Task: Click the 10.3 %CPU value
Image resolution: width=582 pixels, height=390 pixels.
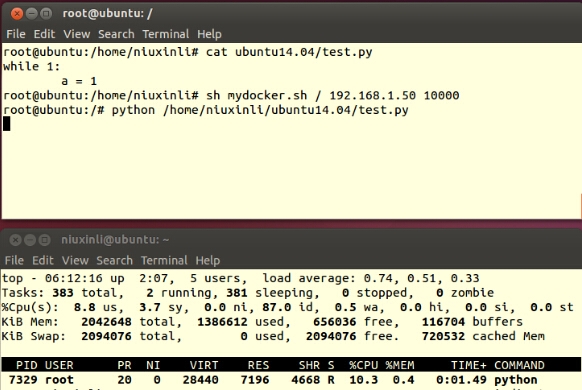Action: click(363, 380)
